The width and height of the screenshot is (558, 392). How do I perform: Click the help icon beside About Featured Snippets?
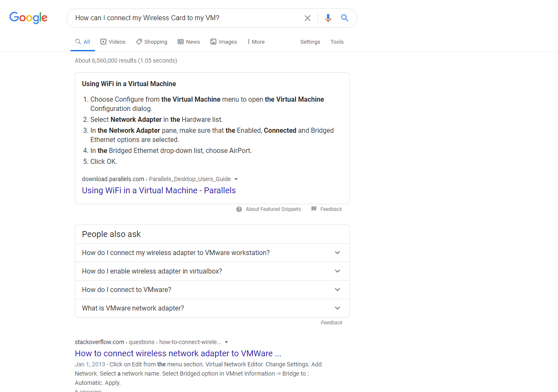coord(239,209)
